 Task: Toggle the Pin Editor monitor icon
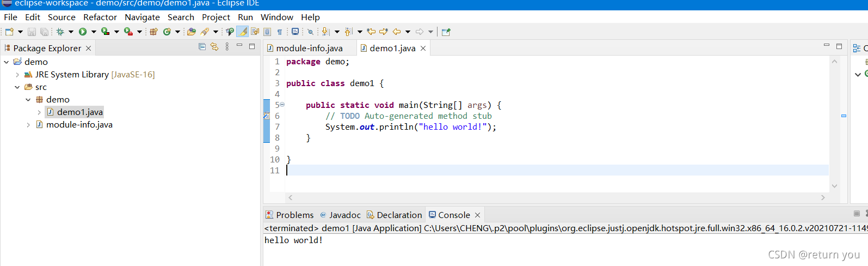295,32
